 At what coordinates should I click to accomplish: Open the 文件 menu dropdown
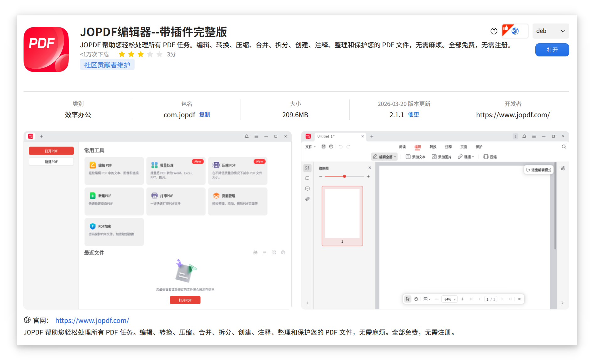pyautogui.click(x=310, y=147)
